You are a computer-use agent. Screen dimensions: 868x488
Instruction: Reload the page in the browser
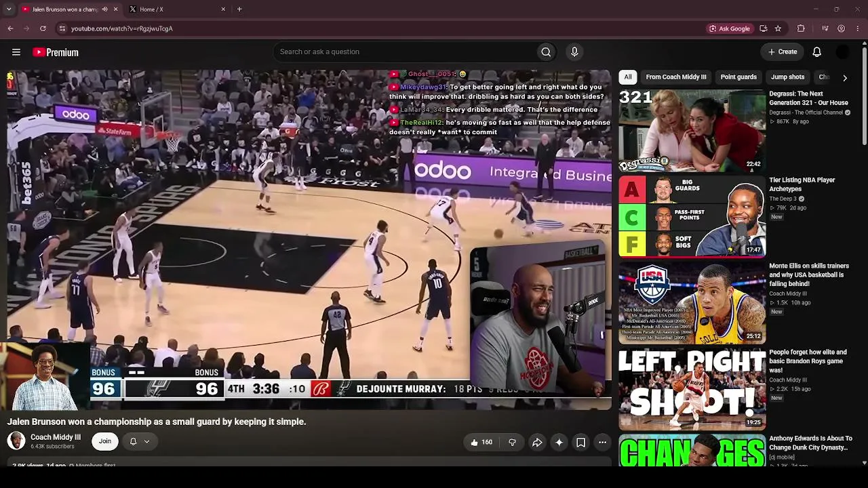[43, 28]
